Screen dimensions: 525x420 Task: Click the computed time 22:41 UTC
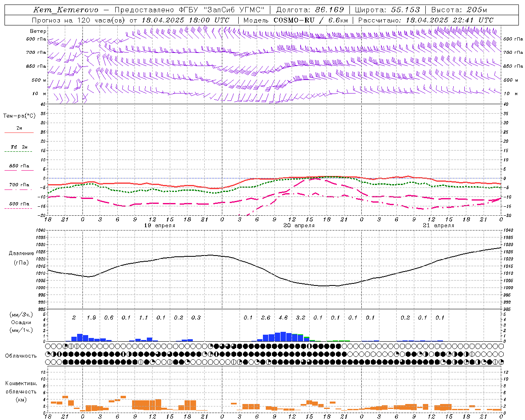click(473, 20)
